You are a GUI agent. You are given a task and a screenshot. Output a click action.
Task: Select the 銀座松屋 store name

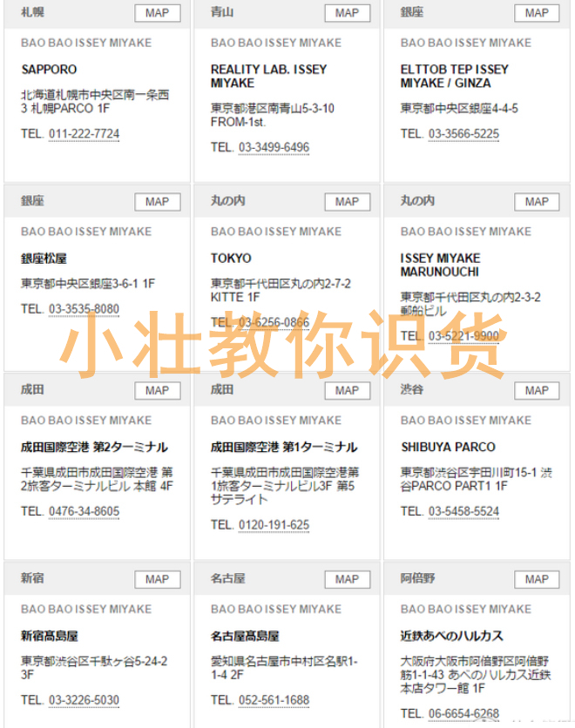44,259
